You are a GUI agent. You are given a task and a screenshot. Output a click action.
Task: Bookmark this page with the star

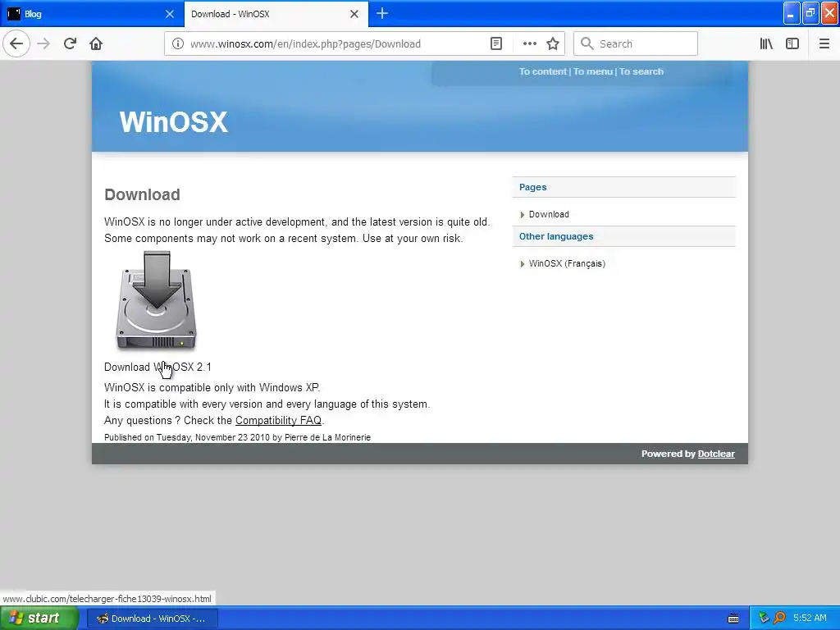tap(553, 43)
